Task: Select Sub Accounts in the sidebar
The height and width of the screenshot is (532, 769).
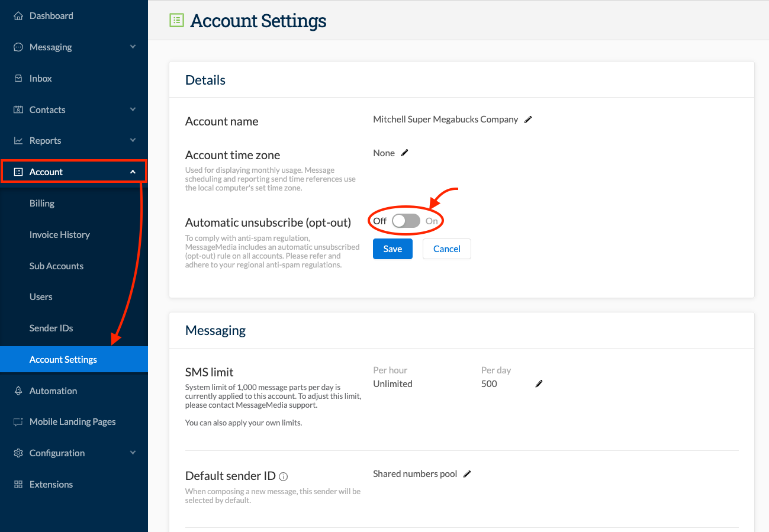Action: 56,266
